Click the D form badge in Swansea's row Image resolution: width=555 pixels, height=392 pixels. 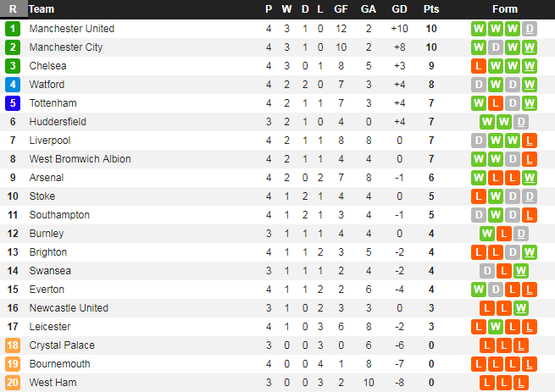487,271
